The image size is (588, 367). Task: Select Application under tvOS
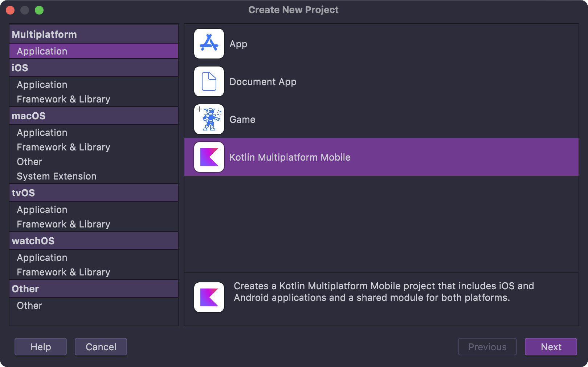coord(94,210)
